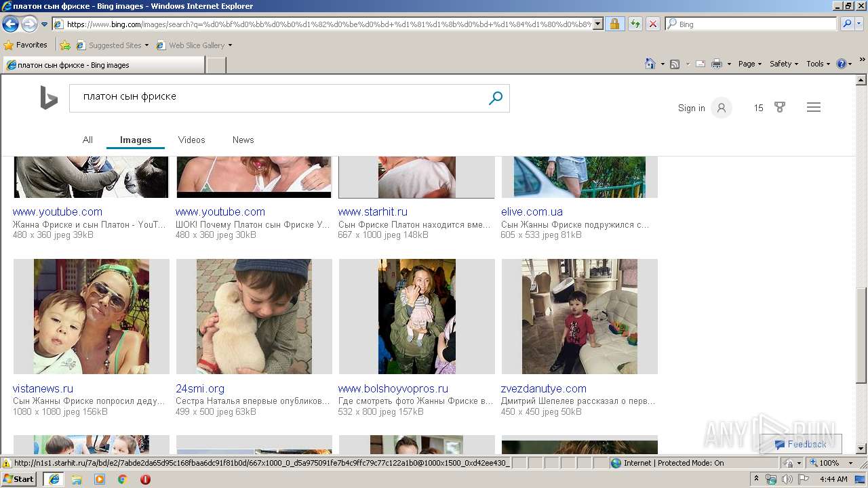Open the www.starhit.ru result link
Screen dimensions: 868x488
click(x=372, y=211)
